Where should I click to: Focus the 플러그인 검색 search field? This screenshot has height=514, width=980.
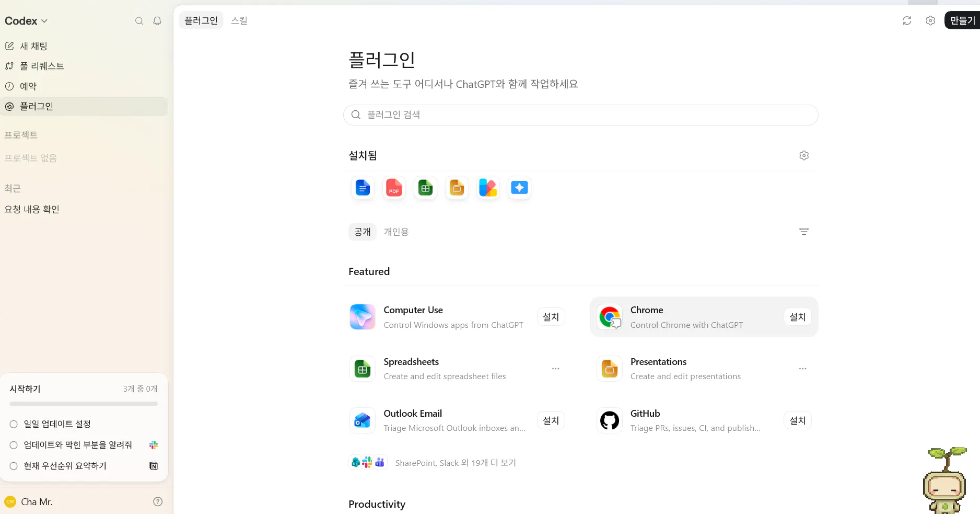pyautogui.click(x=580, y=115)
